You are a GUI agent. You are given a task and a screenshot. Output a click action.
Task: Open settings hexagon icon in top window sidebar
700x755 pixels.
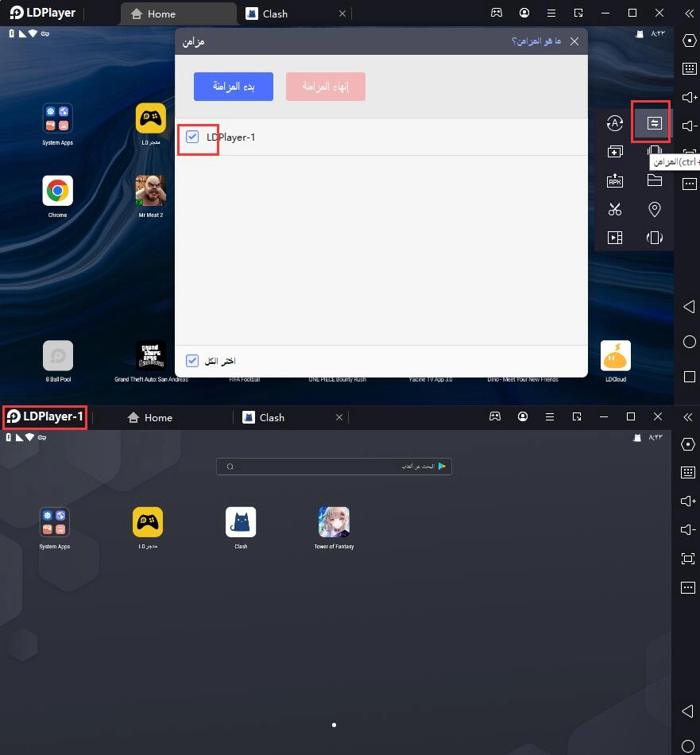pos(690,41)
